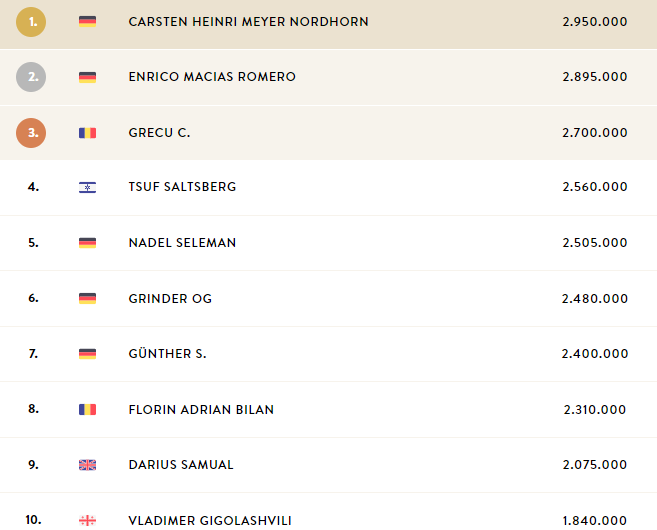This screenshot has width=657, height=530.
Task: Click German flag beside Carsten Heinri Meyer Nordhorn
Action: (87, 22)
